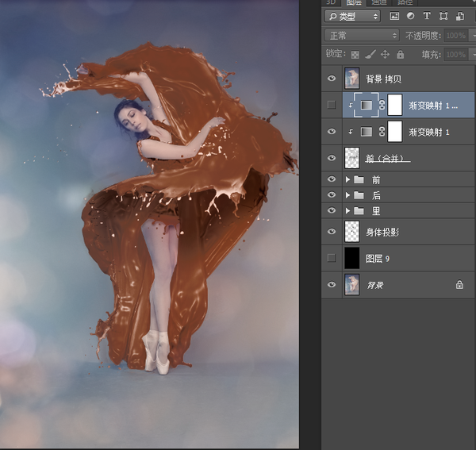Show the hidden 图层 9 layer
This screenshot has width=476, height=450.
click(x=332, y=258)
